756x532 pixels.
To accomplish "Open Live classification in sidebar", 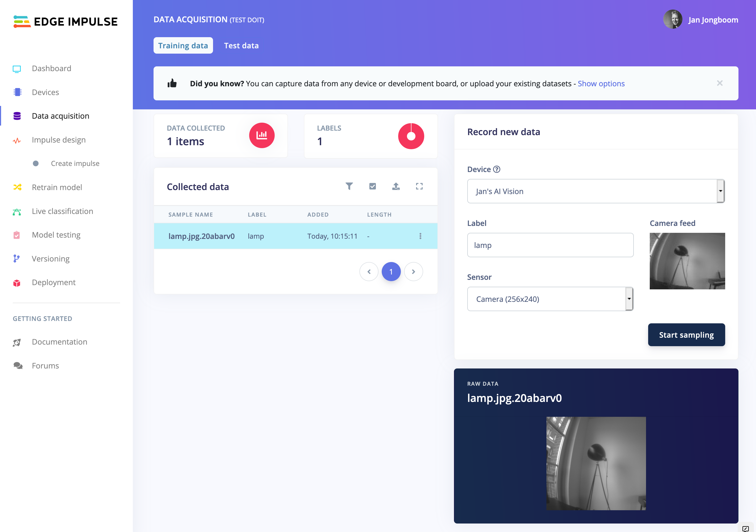I will click(x=62, y=211).
